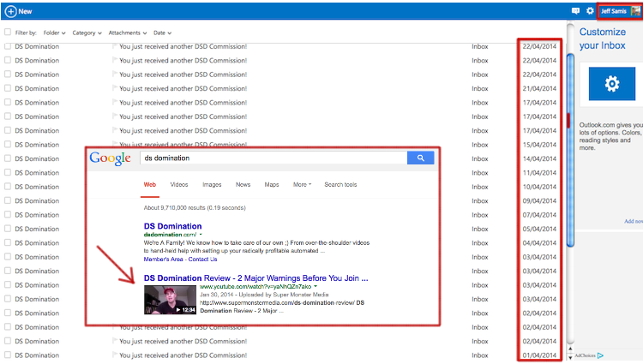The image size is (643, 364).
Task: Click the vertical inbox scrollbar thumb
Action: coord(570,150)
